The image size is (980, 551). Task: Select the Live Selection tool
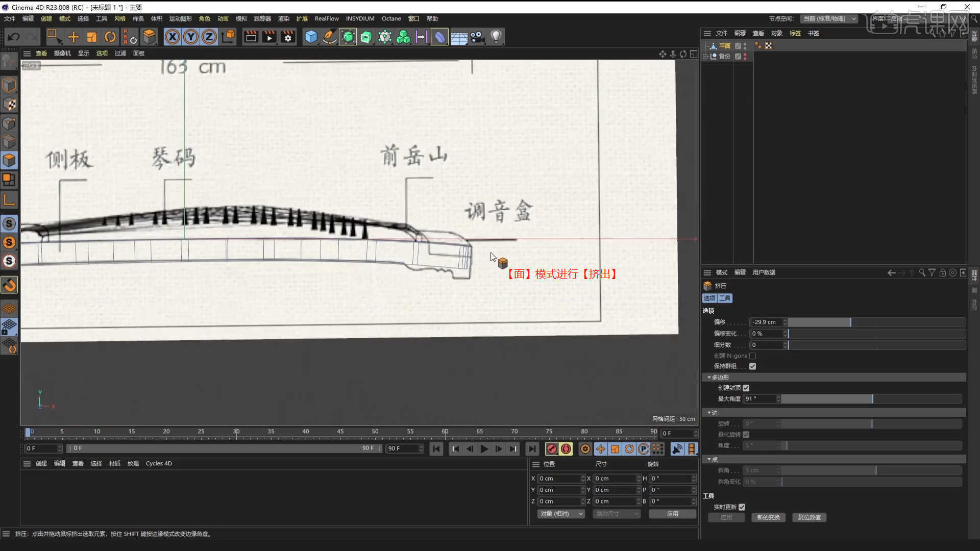click(54, 37)
